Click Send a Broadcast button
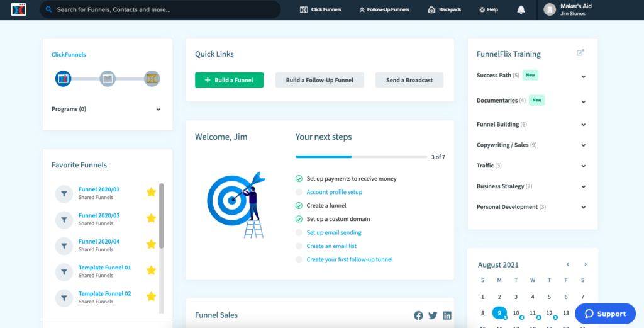 pos(409,80)
